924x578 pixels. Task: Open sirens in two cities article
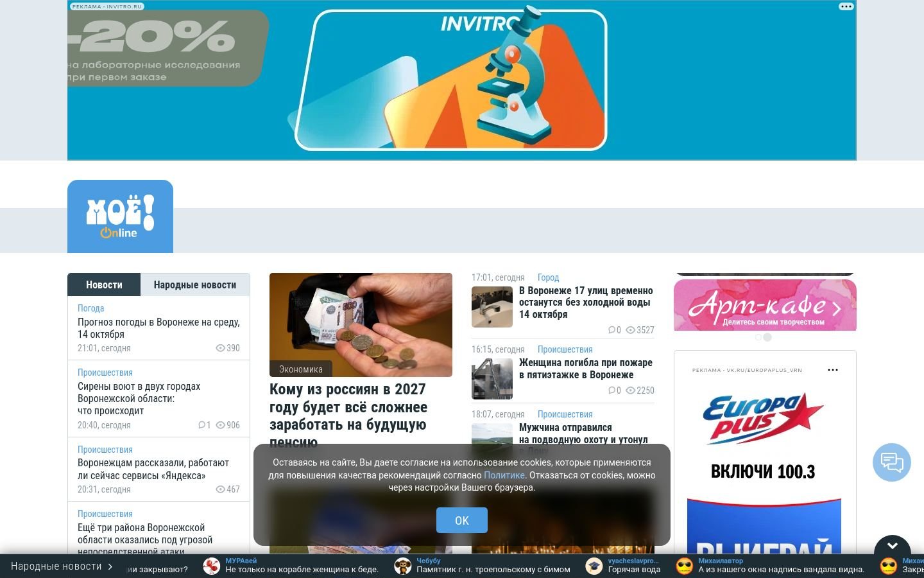coord(139,399)
